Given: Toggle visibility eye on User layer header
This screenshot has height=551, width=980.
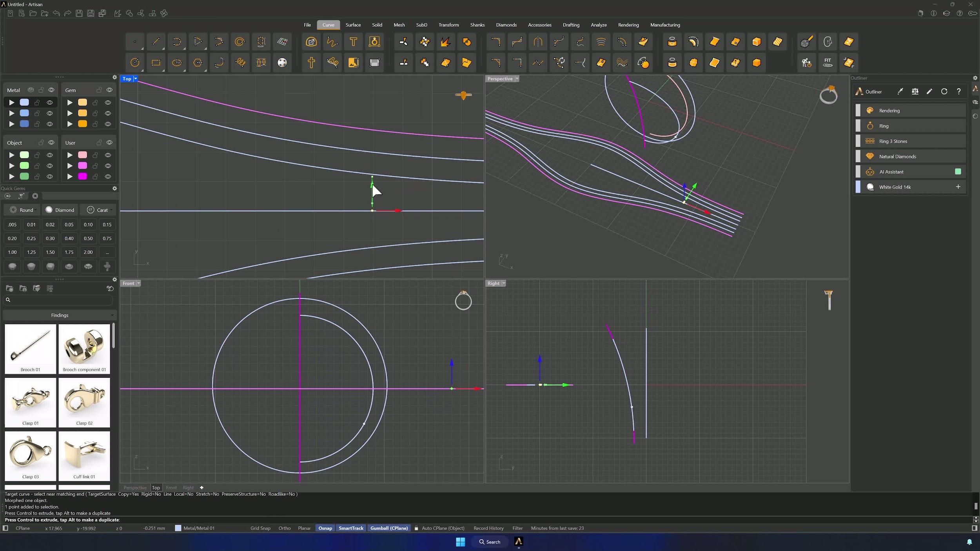Looking at the screenshot, I should pyautogui.click(x=109, y=142).
